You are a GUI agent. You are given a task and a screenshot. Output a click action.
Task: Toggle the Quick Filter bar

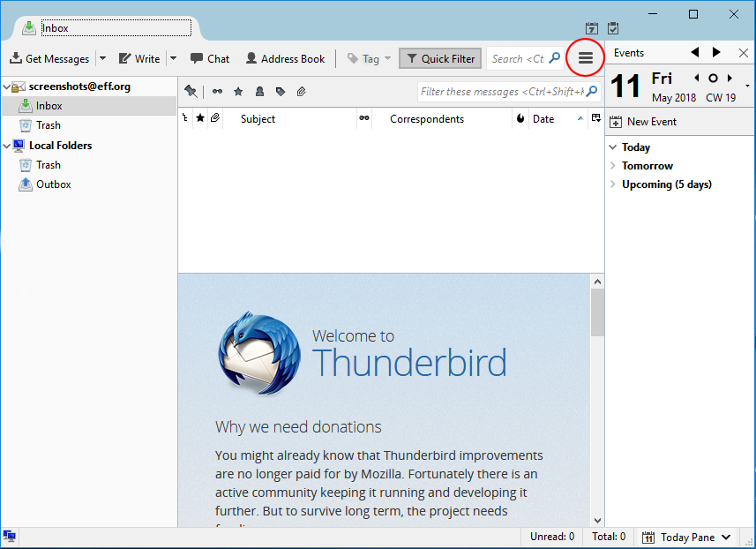[440, 59]
